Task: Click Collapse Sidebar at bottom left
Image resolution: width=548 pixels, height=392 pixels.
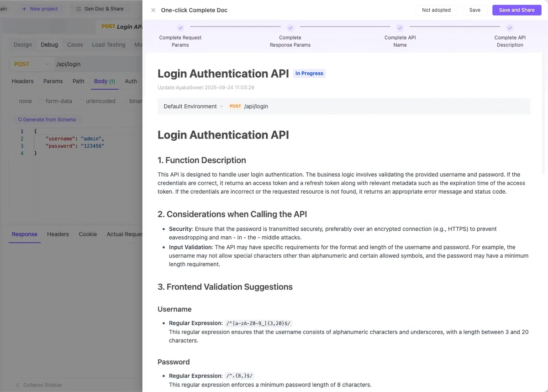Action: 39,385
